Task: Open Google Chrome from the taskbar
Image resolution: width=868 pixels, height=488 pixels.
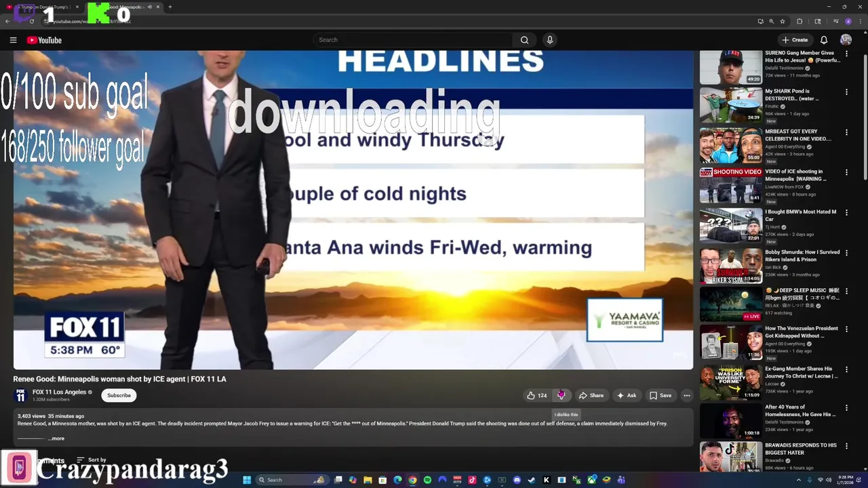Action: 412,480
